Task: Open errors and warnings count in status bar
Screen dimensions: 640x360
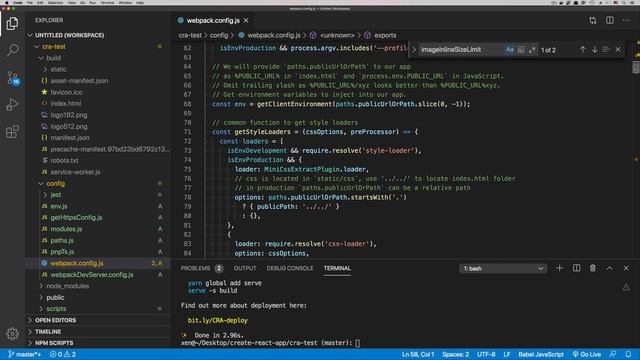Action: click(x=63, y=354)
